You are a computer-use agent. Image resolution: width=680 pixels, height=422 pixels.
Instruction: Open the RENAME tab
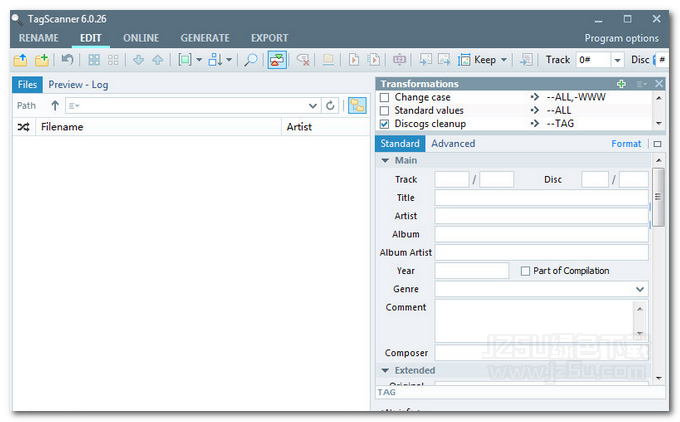tap(39, 38)
